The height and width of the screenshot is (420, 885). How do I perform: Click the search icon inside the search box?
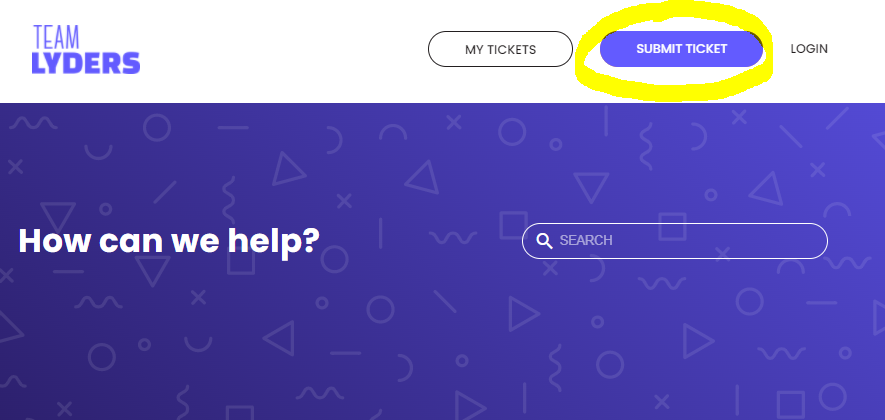(544, 241)
